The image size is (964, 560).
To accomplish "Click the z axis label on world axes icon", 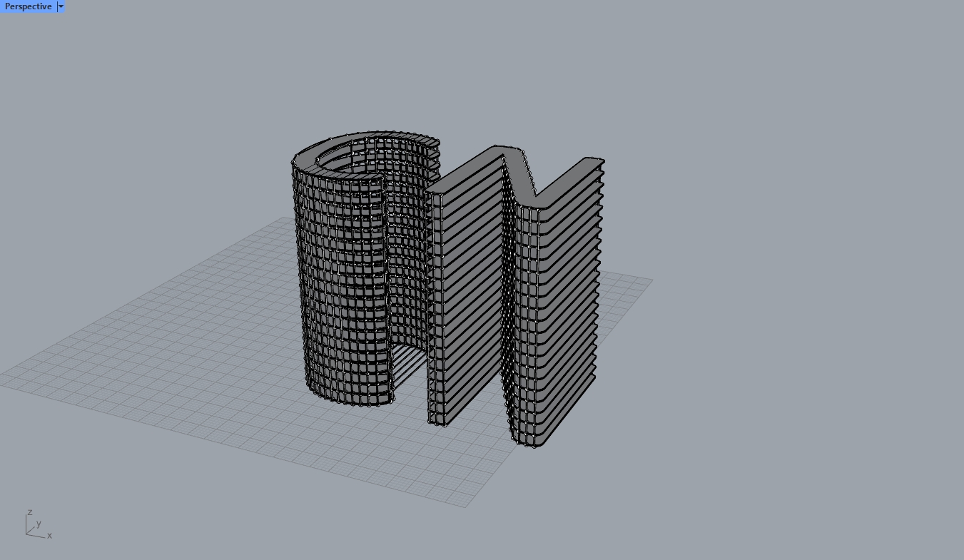I will 29,512.
